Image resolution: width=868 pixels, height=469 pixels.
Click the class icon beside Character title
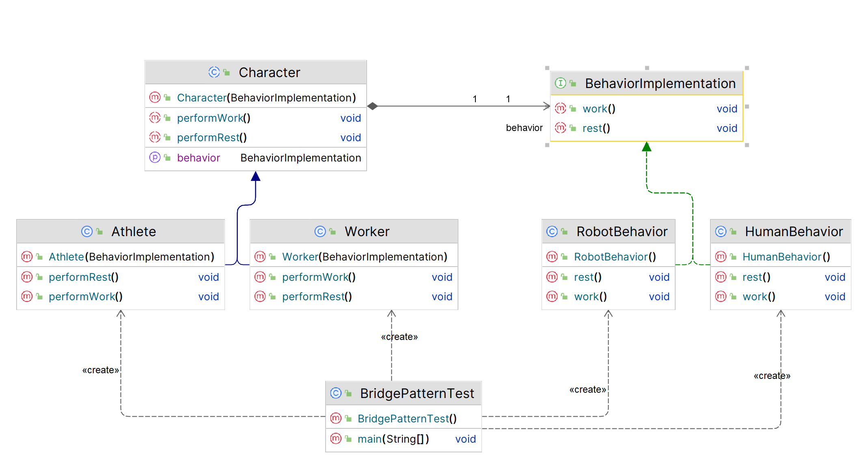click(214, 72)
